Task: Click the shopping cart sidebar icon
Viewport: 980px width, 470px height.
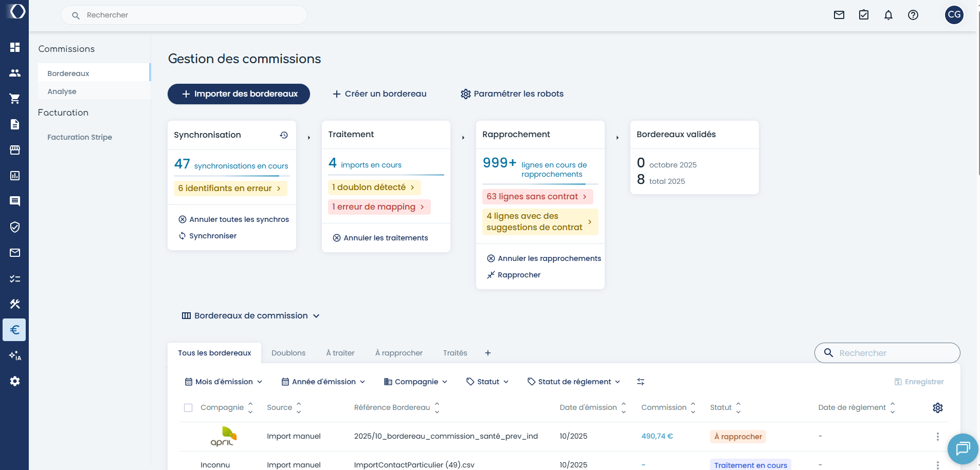Action: tap(14, 98)
